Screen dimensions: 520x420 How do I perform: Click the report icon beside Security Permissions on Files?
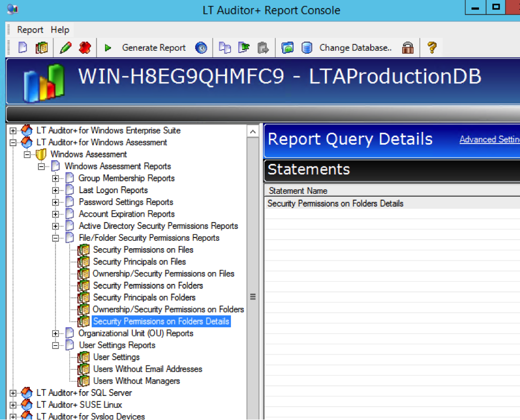[x=84, y=250]
